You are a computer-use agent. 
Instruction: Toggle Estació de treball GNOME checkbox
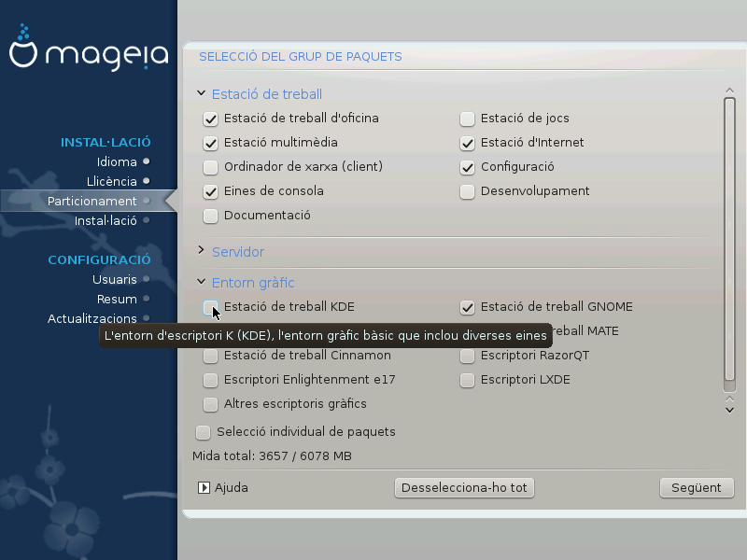click(x=467, y=307)
